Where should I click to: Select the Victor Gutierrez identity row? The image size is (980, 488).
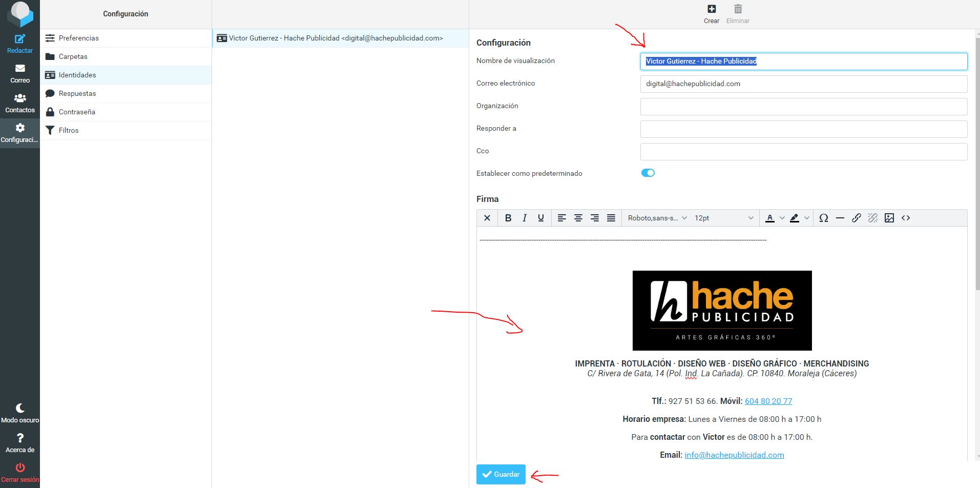(340, 38)
